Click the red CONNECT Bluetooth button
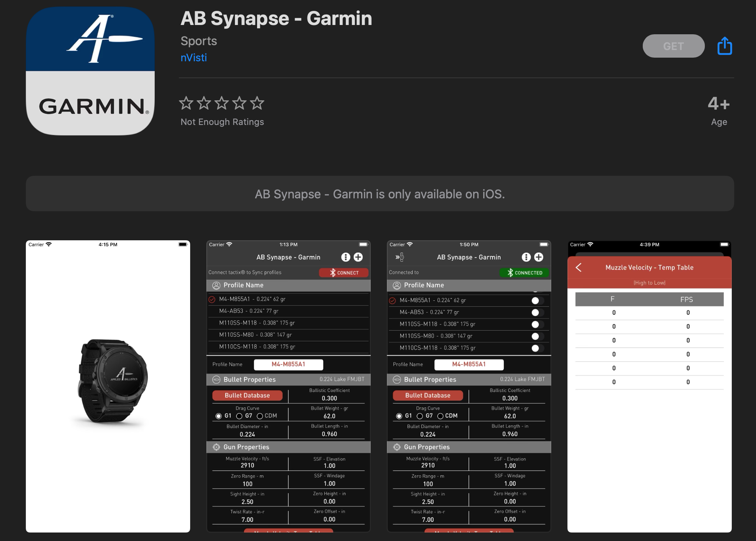The height and width of the screenshot is (541, 756). point(344,273)
